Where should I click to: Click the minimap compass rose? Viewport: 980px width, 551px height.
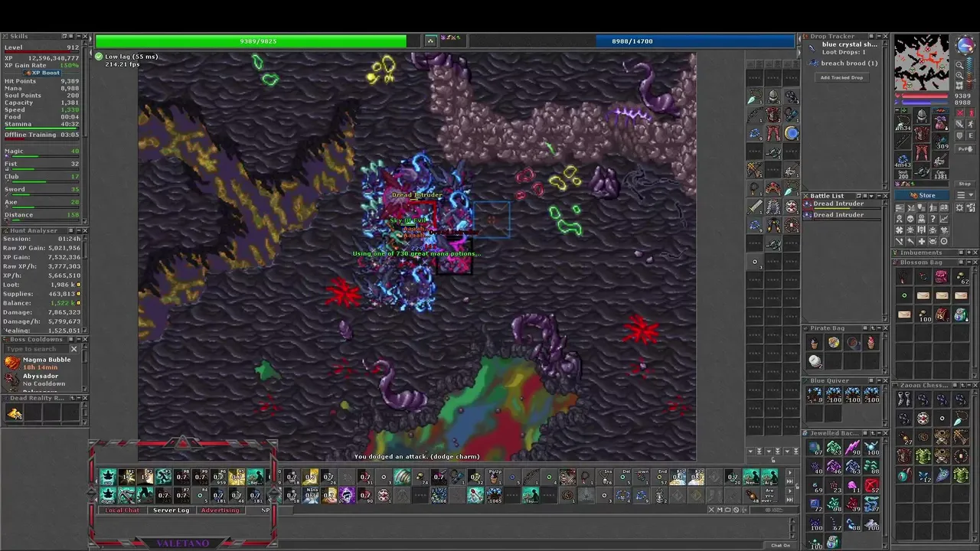pos(967,46)
